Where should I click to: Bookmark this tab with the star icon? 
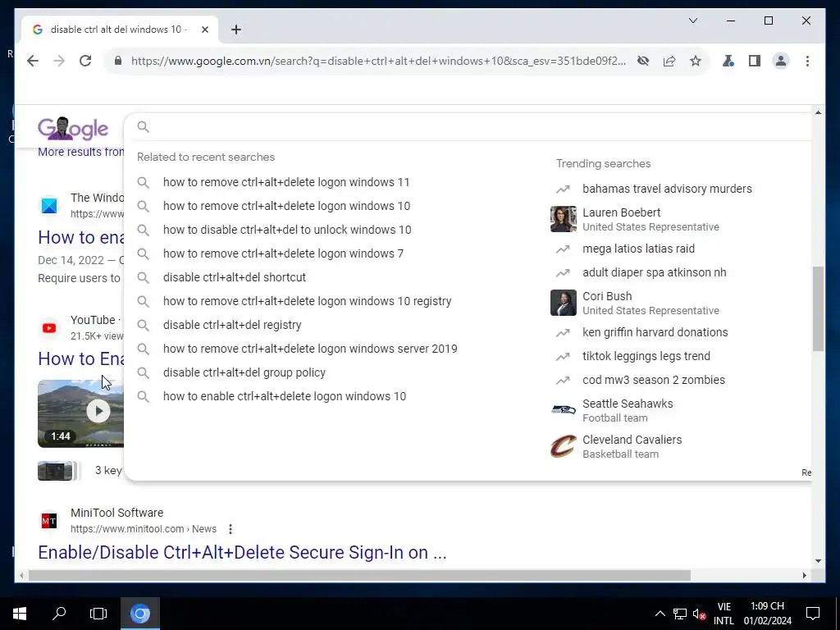(x=696, y=61)
